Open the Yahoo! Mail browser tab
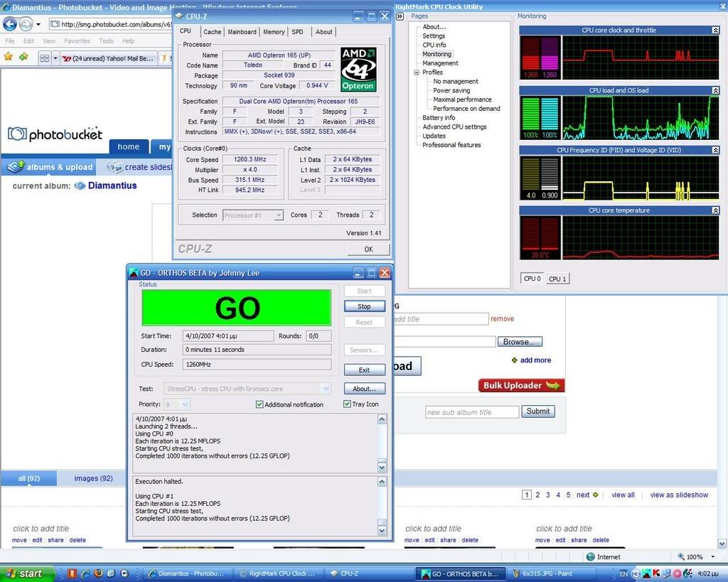The image size is (728, 582). [109, 58]
